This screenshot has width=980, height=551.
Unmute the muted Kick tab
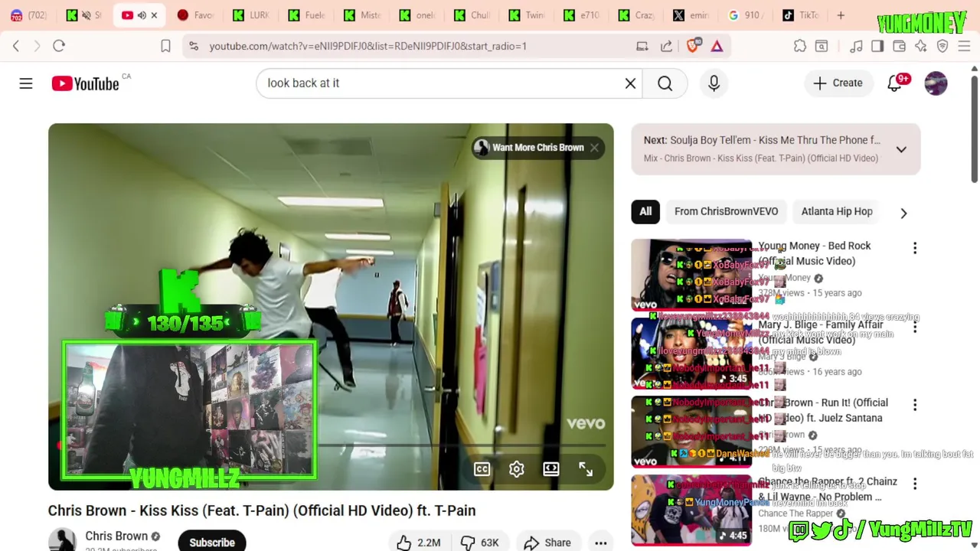87,15
